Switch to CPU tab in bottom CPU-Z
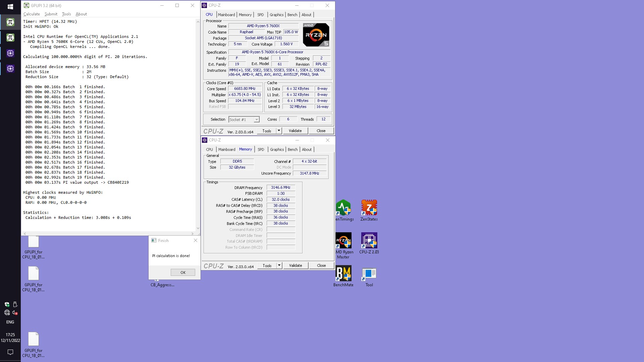This screenshot has height=362, width=644. pos(209,149)
